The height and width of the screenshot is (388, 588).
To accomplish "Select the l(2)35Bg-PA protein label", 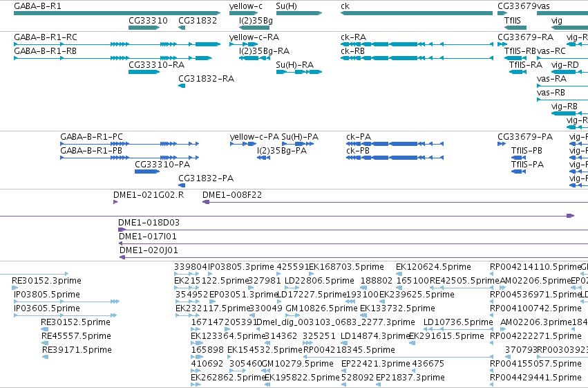I will [x=282, y=151].
